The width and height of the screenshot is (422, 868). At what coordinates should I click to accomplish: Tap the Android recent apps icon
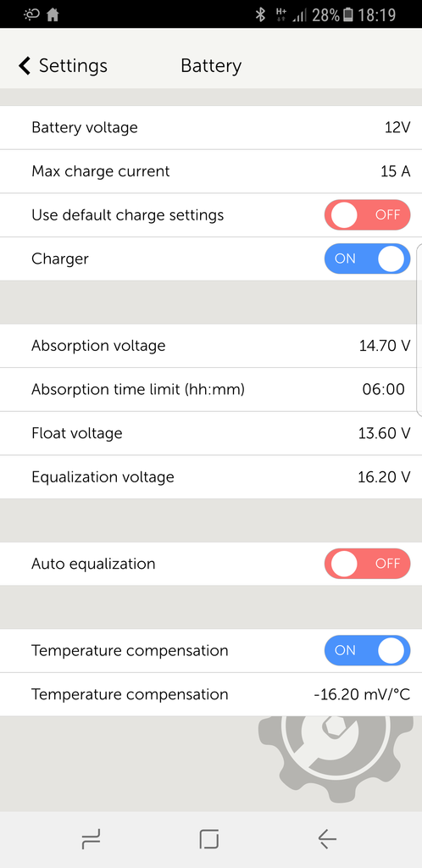[91, 839]
